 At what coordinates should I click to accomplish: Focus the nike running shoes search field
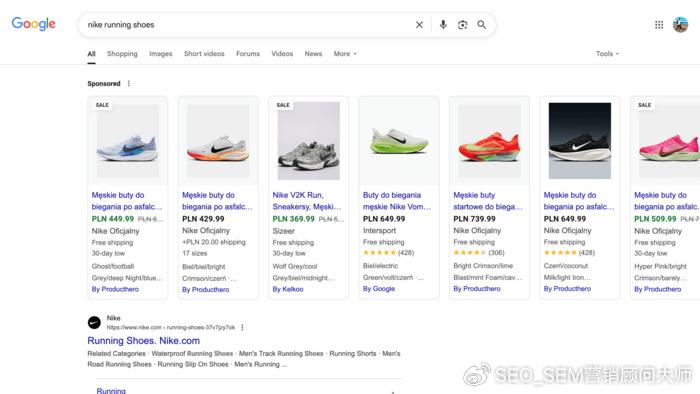click(x=248, y=25)
